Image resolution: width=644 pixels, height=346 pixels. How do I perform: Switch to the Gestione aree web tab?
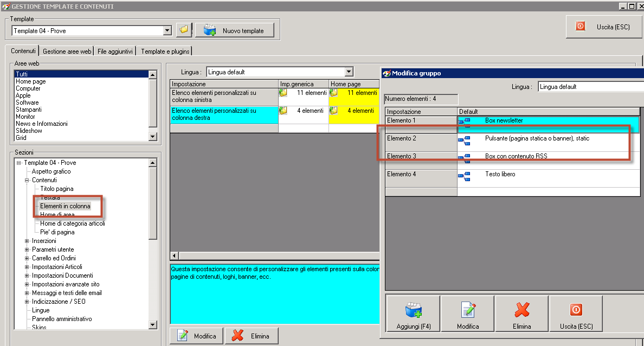[x=67, y=52]
